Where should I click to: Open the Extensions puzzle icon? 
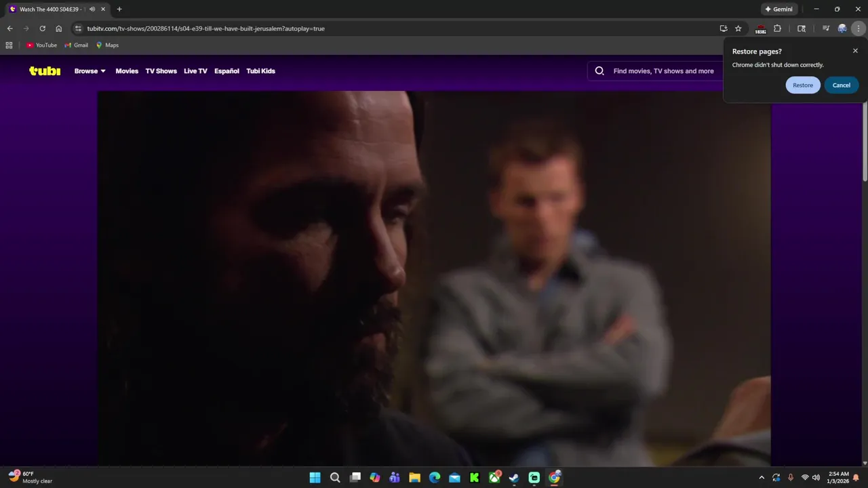777,28
